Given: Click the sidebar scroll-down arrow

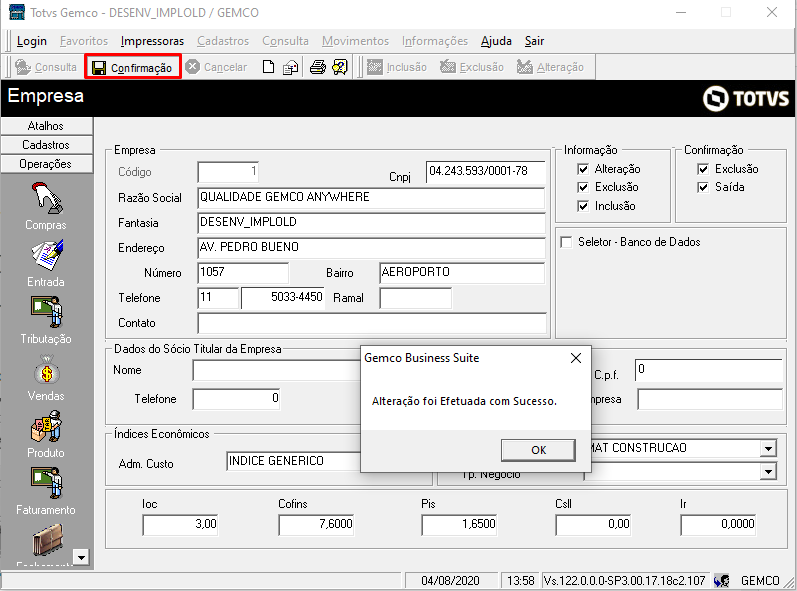Looking at the screenshot, I should coord(81,557).
